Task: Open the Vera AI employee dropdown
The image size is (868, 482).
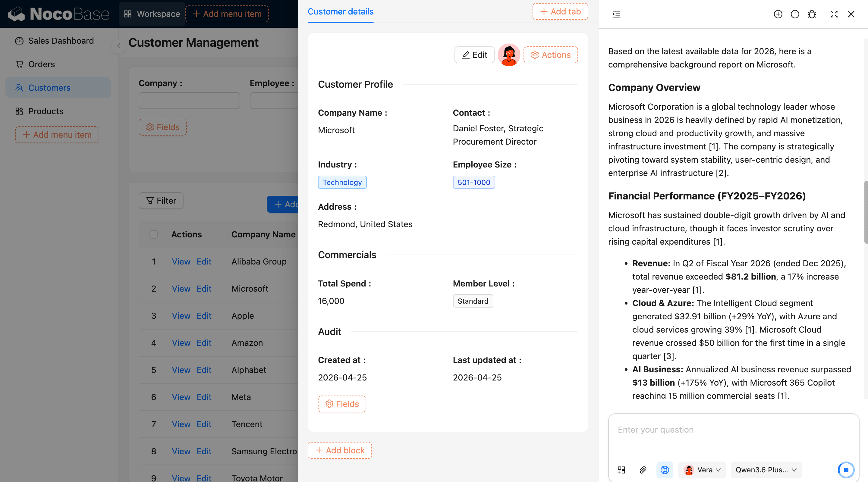Action: 702,470
